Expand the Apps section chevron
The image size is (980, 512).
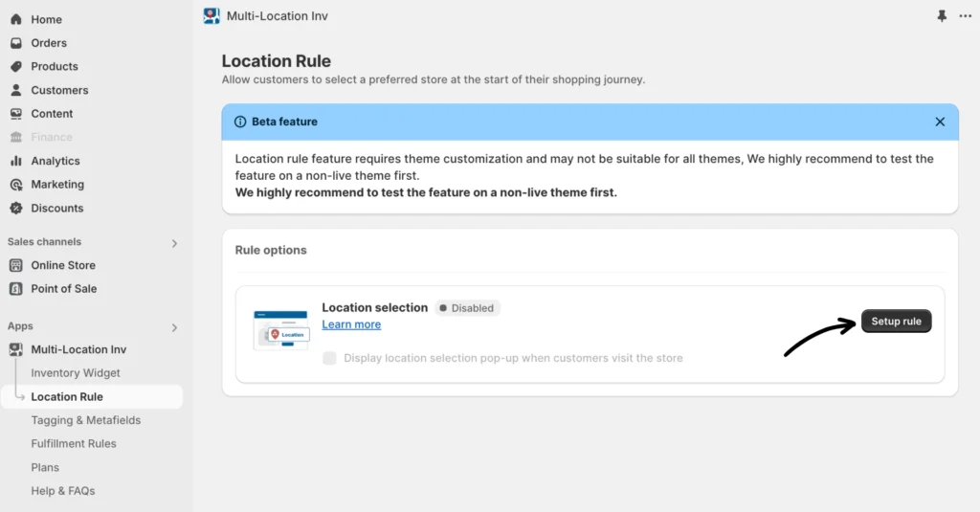(x=174, y=327)
